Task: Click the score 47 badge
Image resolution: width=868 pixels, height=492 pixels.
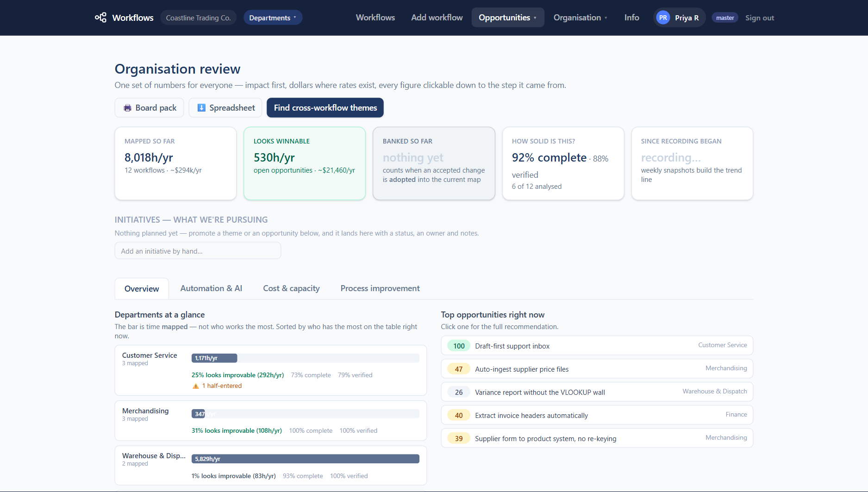Action: pos(459,369)
